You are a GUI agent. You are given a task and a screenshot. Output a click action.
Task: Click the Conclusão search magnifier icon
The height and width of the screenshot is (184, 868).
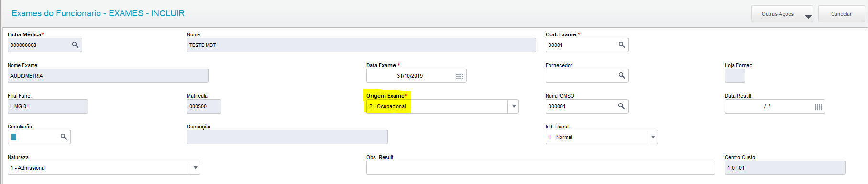click(64, 137)
